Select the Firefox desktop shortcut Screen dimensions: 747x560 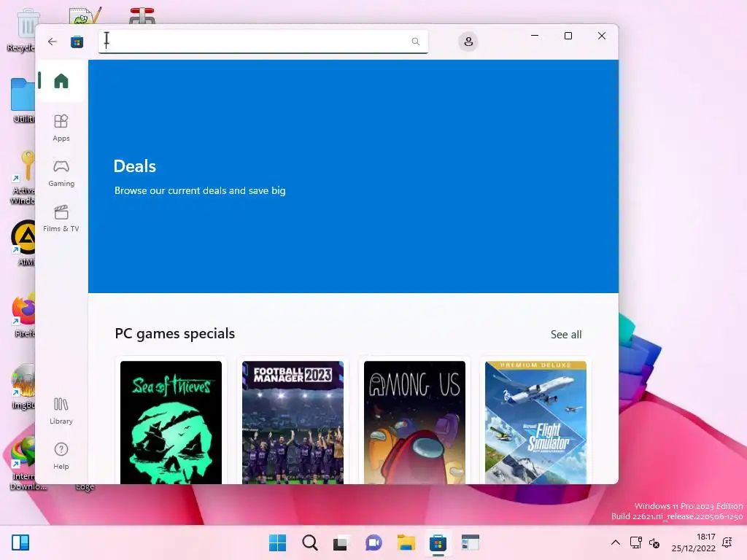click(x=23, y=315)
